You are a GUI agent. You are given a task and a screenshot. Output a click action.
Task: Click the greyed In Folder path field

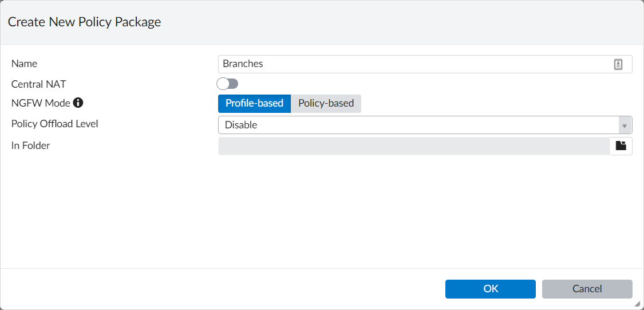(x=413, y=146)
